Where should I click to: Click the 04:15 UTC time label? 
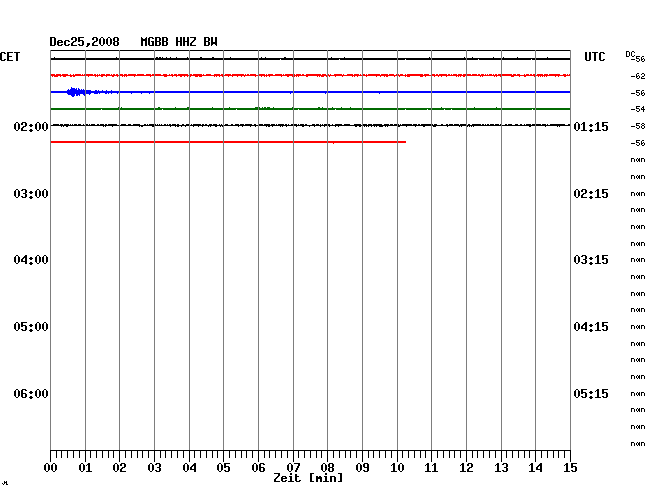click(591, 327)
